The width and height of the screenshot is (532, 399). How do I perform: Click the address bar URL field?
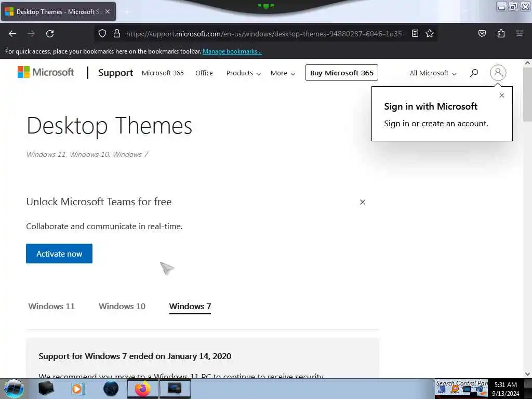click(x=263, y=34)
